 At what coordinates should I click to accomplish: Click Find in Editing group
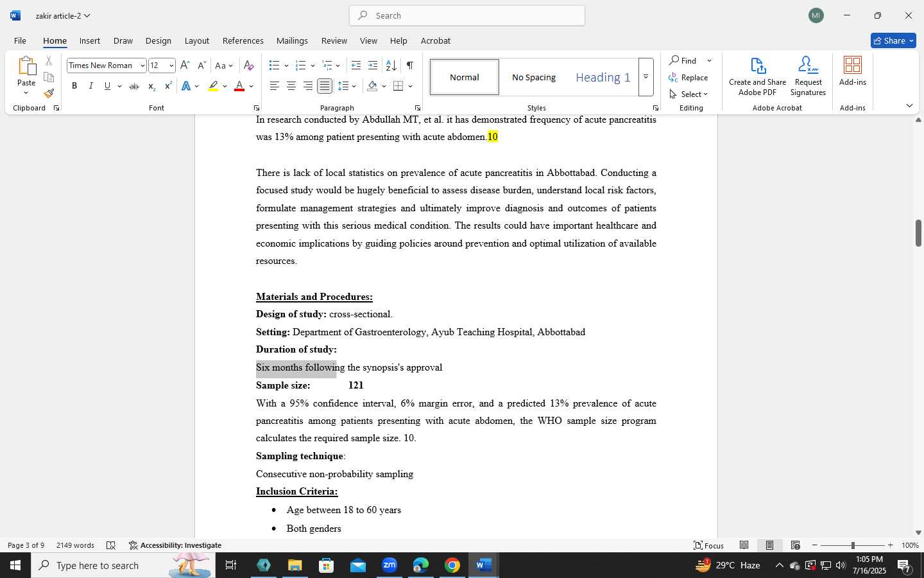click(x=683, y=60)
